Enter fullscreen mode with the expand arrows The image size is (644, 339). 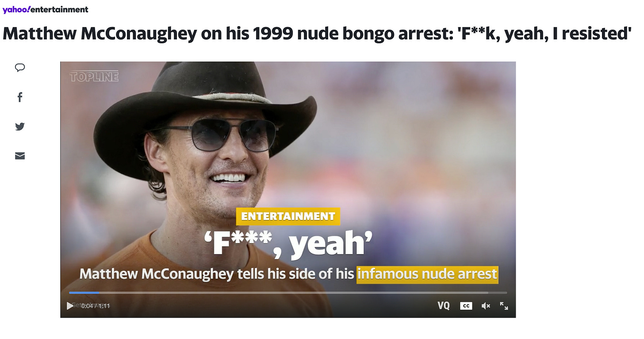click(504, 306)
